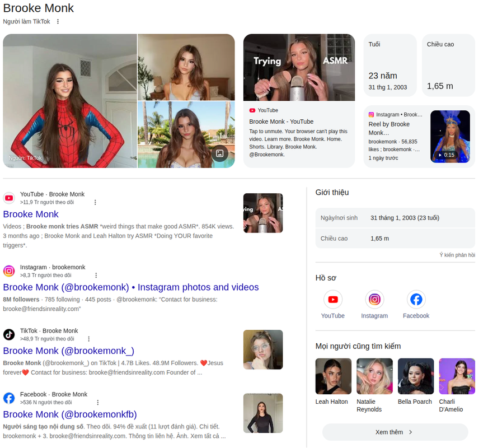Click the Ý kiến phản hồi feedback link

point(457,255)
